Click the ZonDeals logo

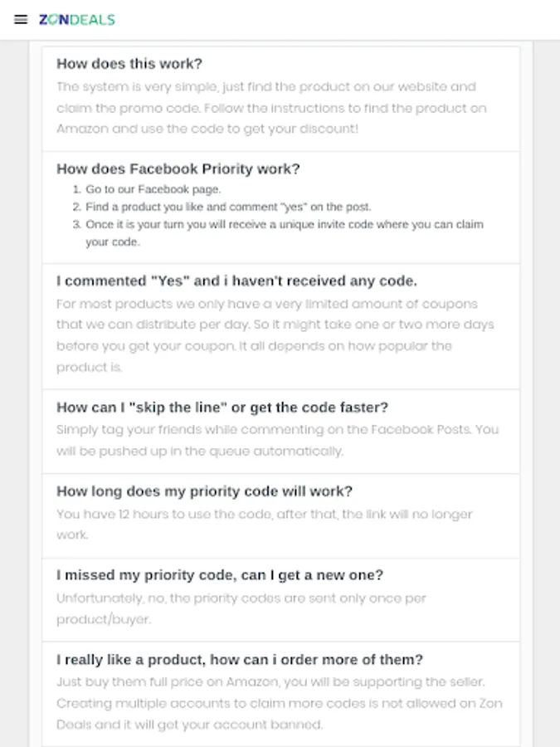coord(77,20)
